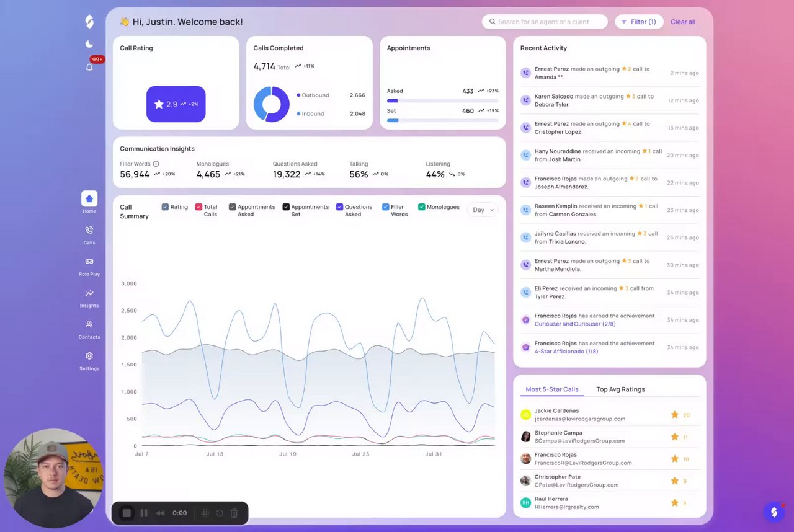The height and width of the screenshot is (532, 794).
Task: Go to Calls in the sidebar
Action: pyautogui.click(x=89, y=230)
